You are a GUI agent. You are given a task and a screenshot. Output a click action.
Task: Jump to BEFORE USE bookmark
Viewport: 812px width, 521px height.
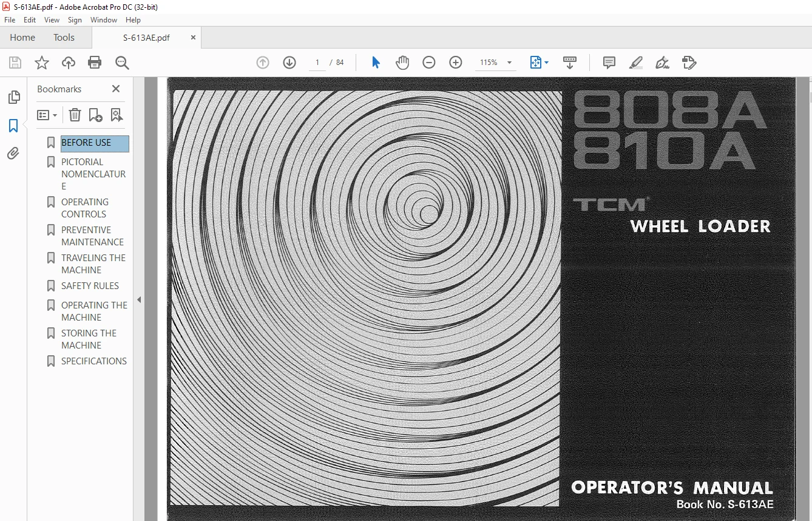(x=86, y=143)
